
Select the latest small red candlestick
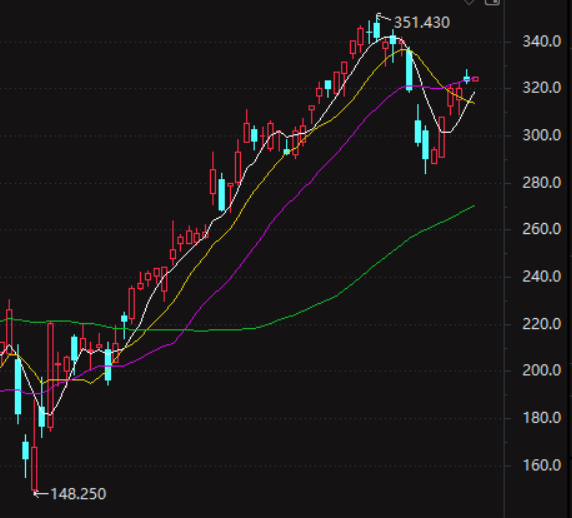[x=475, y=79]
